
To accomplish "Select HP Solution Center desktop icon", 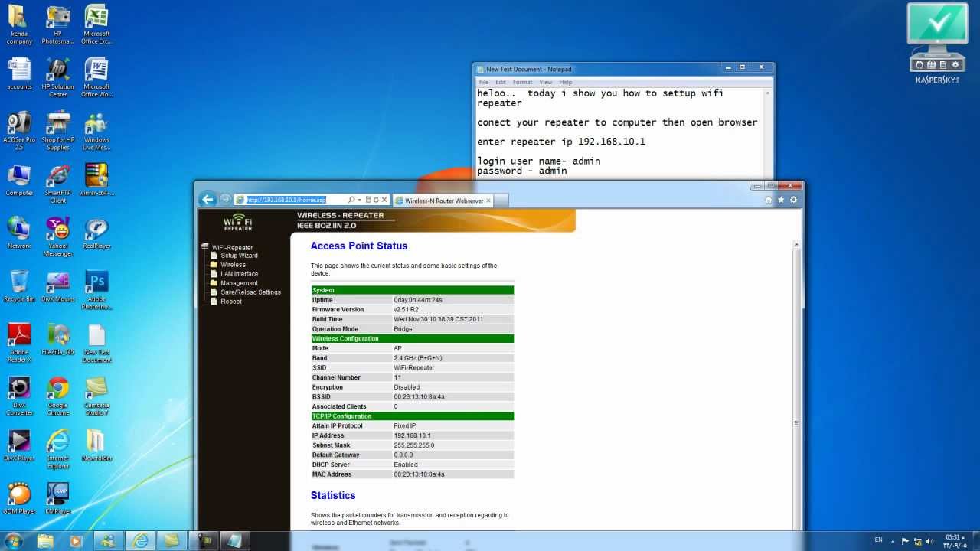I will 57,78.
